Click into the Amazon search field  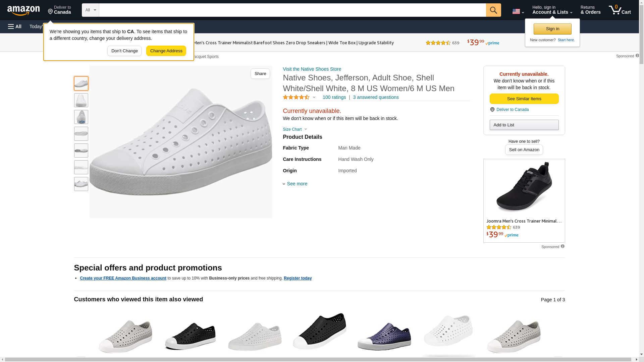292,10
